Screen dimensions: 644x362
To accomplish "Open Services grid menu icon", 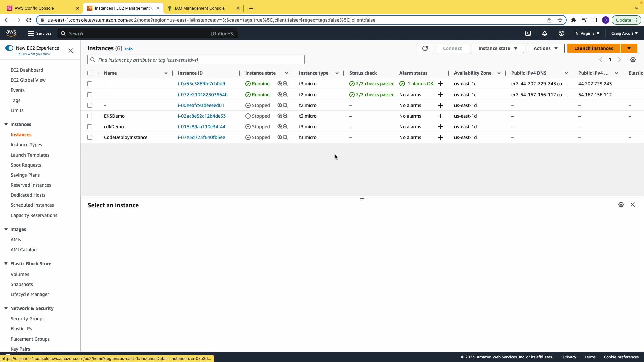I will [x=31, y=33].
